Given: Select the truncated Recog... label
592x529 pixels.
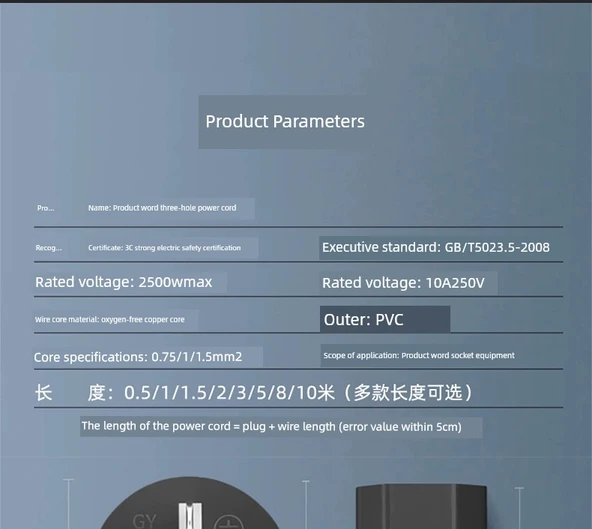Looking at the screenshot, I should point(49,248).
